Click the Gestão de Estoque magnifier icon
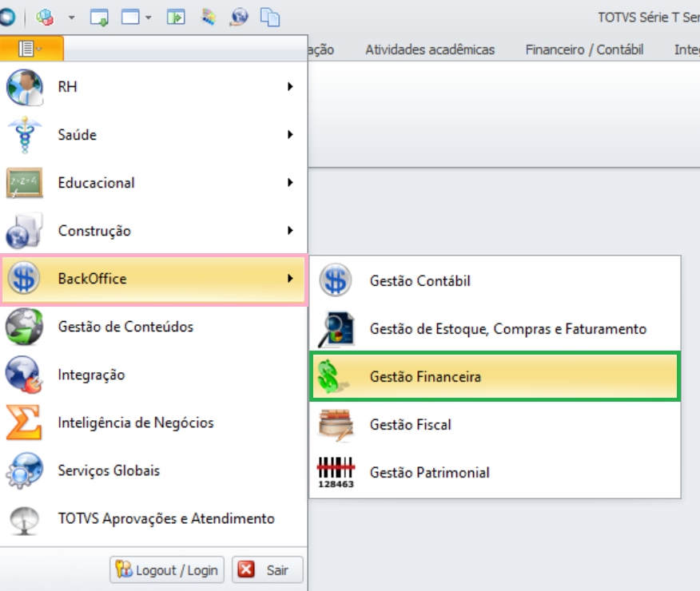 click(x=336, y=329)
